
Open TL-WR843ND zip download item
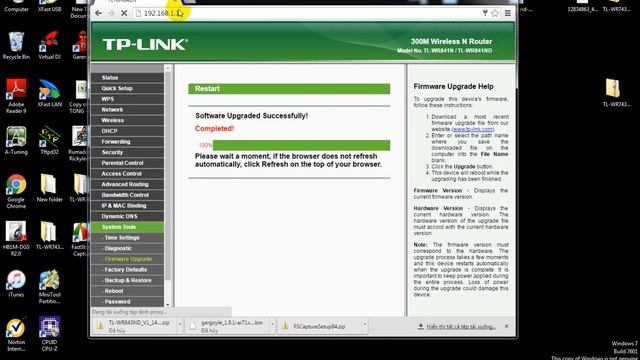(135, 326)
